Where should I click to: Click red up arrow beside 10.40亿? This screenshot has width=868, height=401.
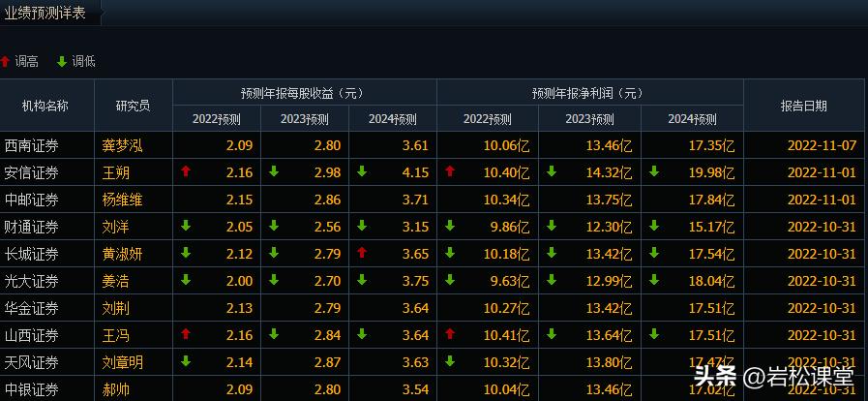(450, 171)
